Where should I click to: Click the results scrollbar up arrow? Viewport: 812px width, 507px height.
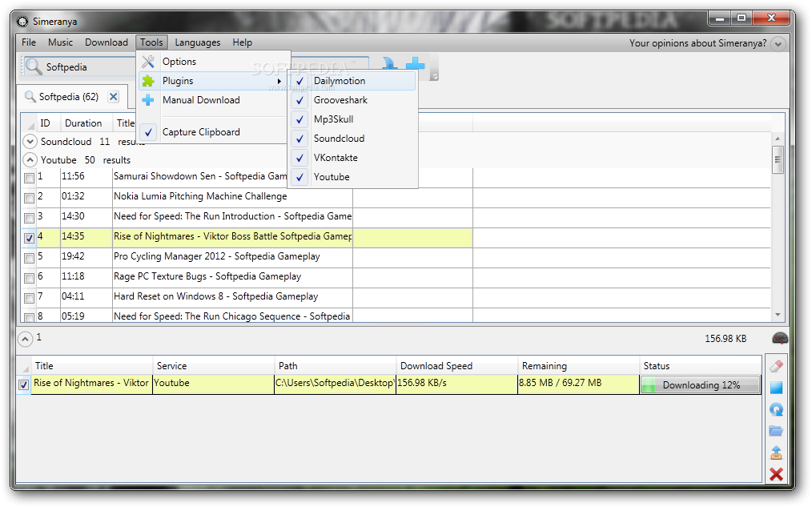pos(778,139)
